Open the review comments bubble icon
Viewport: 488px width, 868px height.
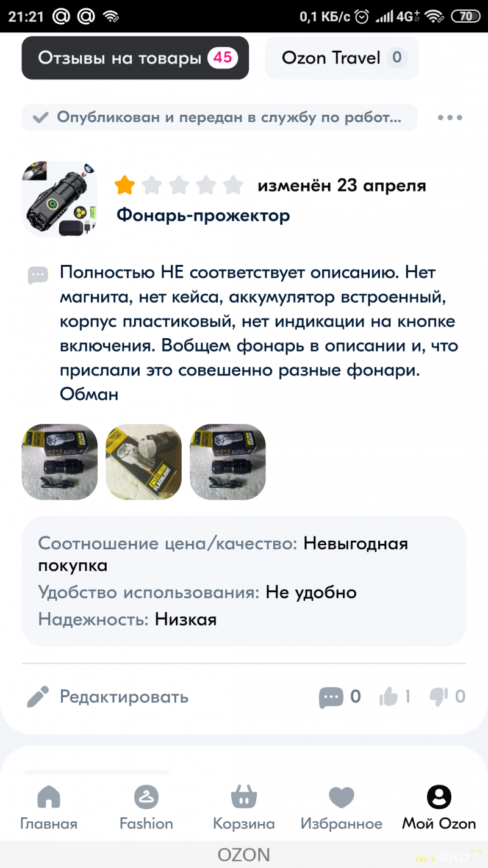coord(331,697)
